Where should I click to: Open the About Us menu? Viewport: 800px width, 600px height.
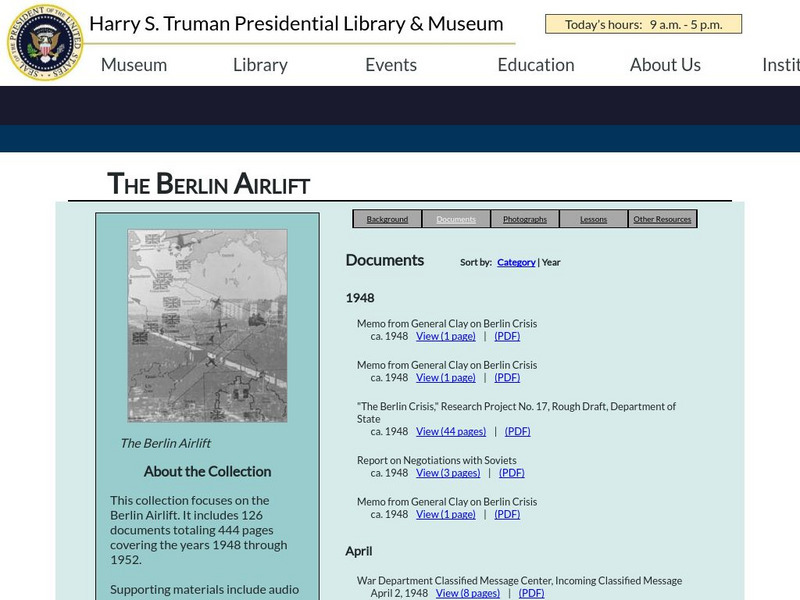(665, 65)
